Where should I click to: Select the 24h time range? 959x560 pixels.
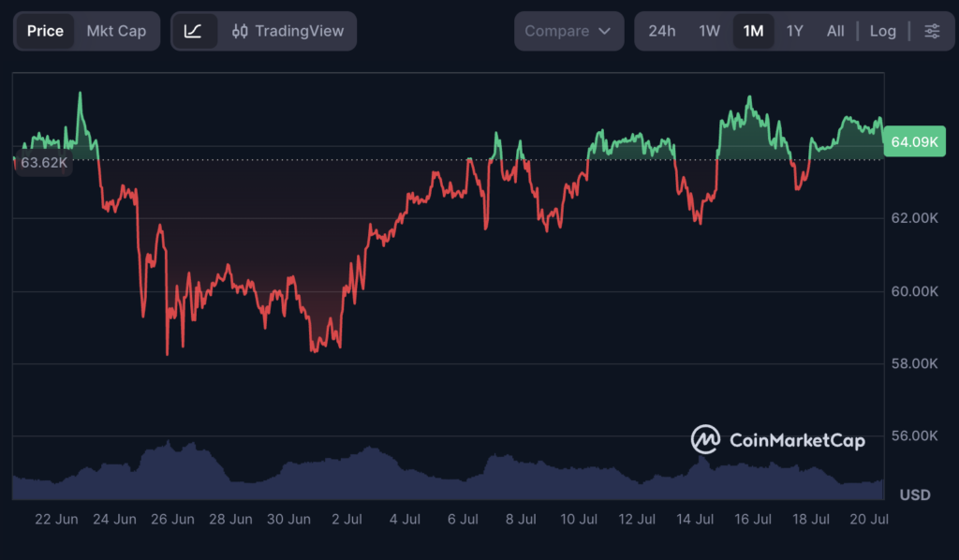[x=662, y=31]
